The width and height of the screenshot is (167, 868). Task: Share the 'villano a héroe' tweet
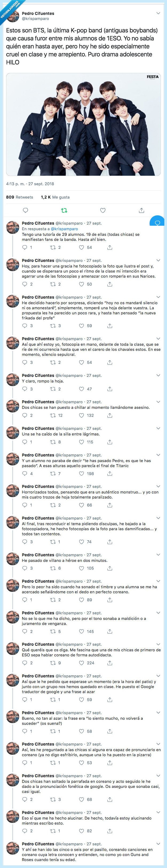click(x=110, y=568)
